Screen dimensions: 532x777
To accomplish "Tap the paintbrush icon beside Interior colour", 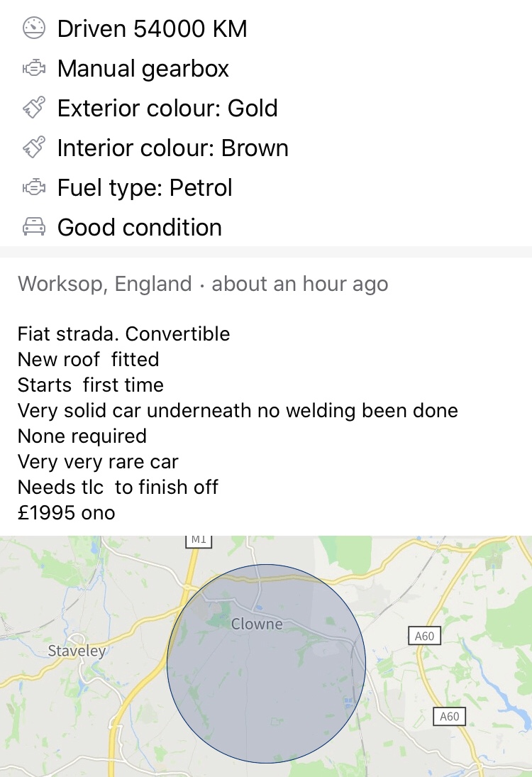I will point(34,147).
